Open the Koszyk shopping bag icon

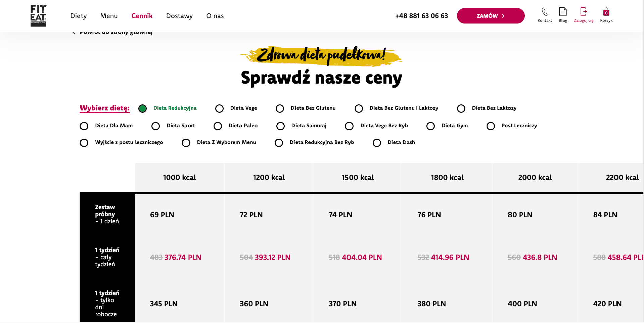coord(606,12)
